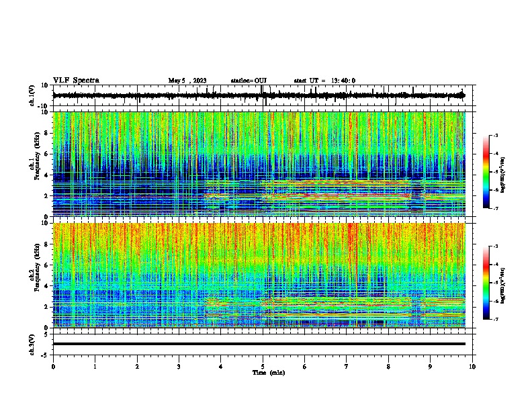Click the "0" tick on the time axis
532x411 pixels.
(53, 367)
